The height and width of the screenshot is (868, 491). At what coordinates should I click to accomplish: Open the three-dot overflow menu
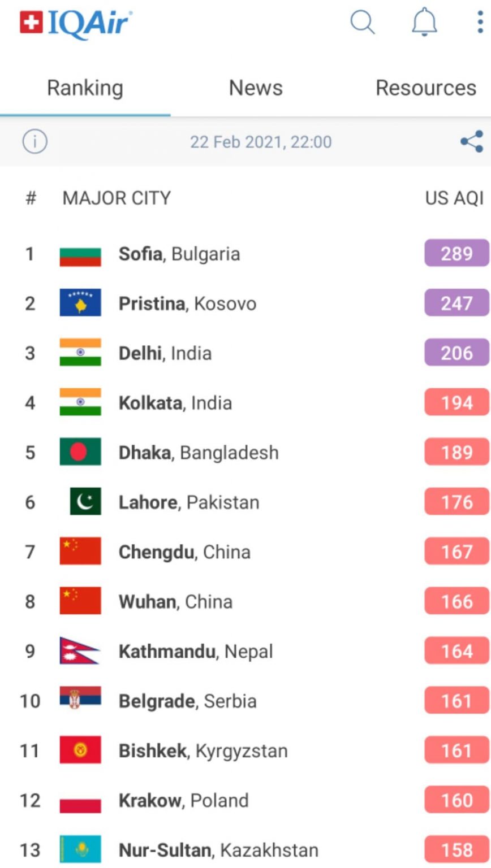(x=480, y=23)
